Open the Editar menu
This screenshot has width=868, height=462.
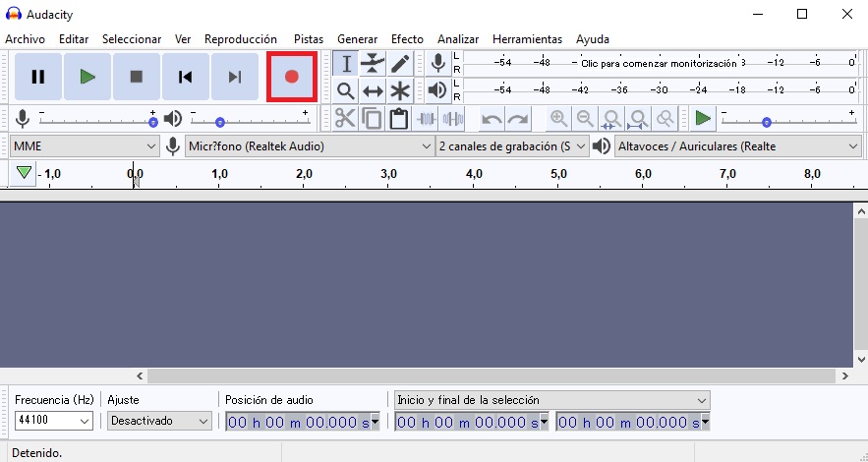(74, 39)
